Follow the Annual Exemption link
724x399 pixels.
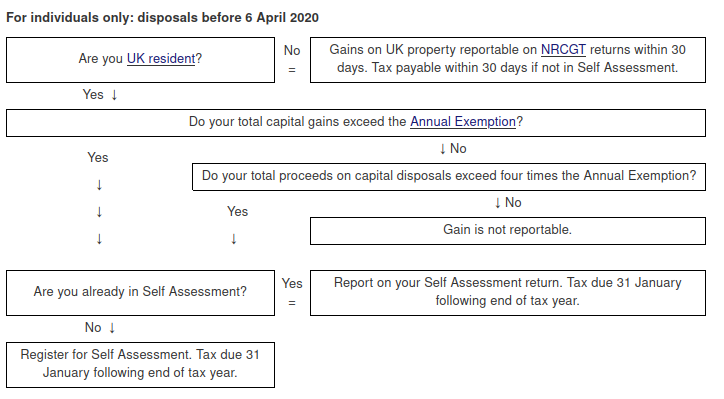(463, 121)
